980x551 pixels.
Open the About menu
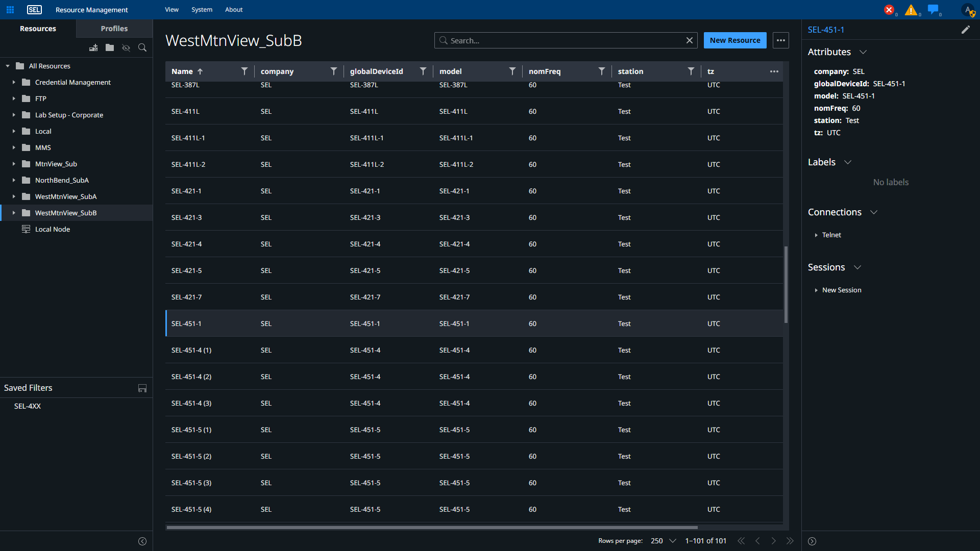click(x=234, y=10)
